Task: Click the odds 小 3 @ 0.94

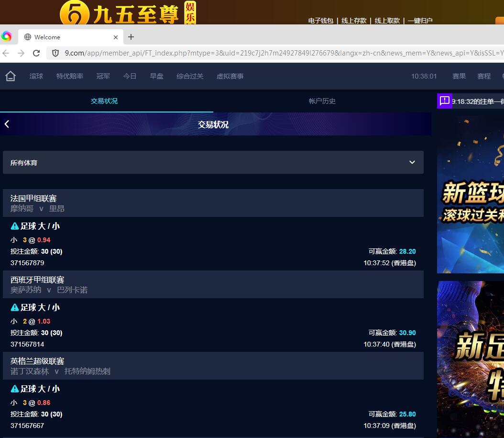Action: point(31,240)
